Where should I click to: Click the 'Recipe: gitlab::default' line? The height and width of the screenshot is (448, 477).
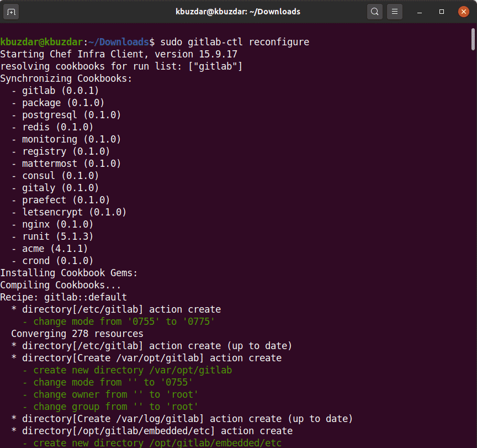coord(63,297)
